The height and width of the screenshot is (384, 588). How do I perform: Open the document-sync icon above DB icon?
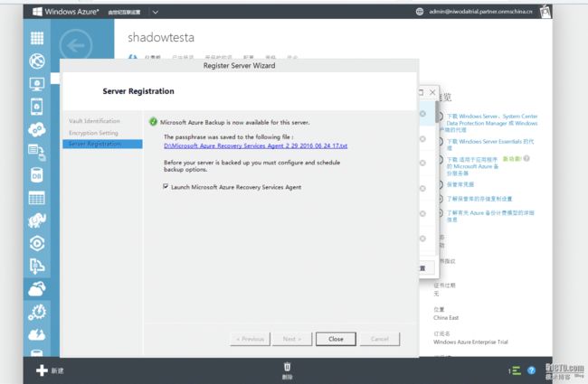click(x=37, y=153)
